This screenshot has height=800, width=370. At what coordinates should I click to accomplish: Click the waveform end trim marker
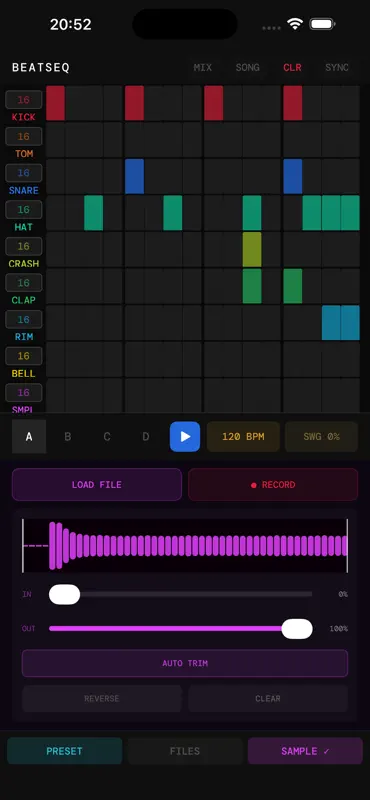(x=347, y=546)
